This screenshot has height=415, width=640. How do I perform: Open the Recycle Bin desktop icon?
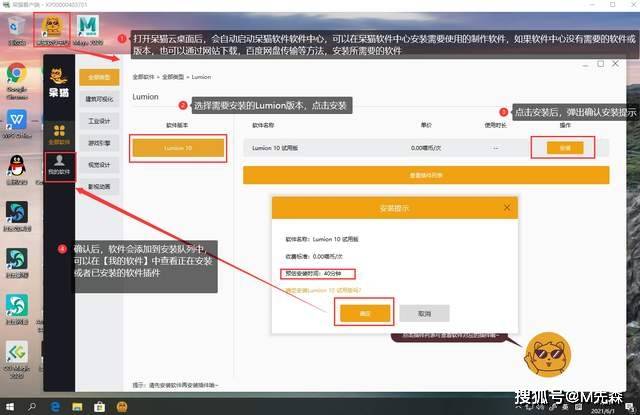tap(16, 29)
